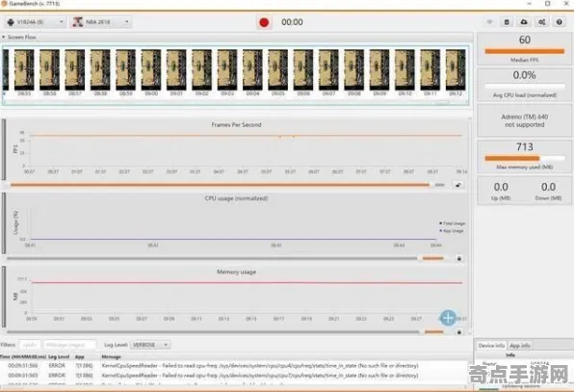The image size is (574, 392).
Task: Click the Android device icon in selector
Action: [11, 22]
